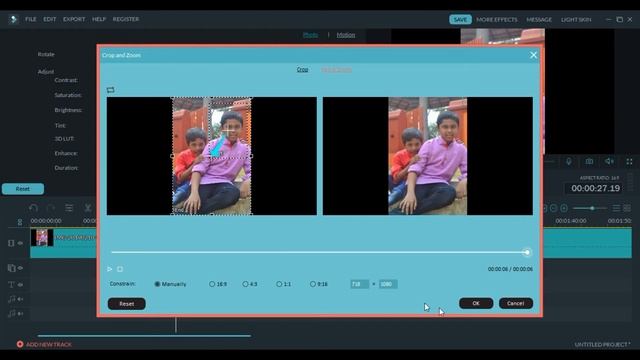Switch to the timeline grid view icon
This screenshot has width=640, height=360.
[627, 208]
